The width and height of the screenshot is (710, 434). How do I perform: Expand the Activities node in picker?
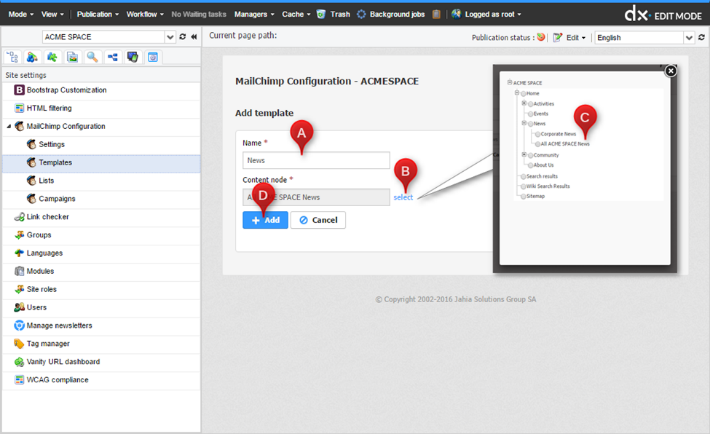pyautogui.click(x=524, y=103)
